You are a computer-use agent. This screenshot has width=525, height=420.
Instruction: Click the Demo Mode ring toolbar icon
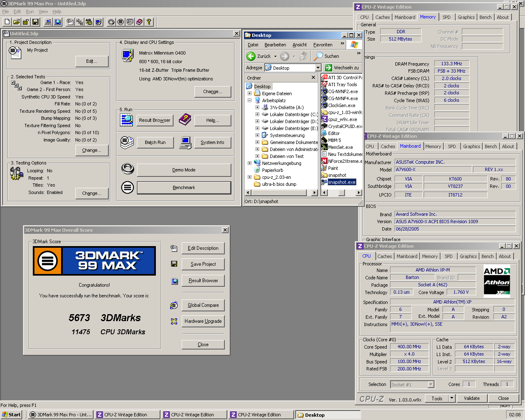pyautogui.click(x=111, y=22)
